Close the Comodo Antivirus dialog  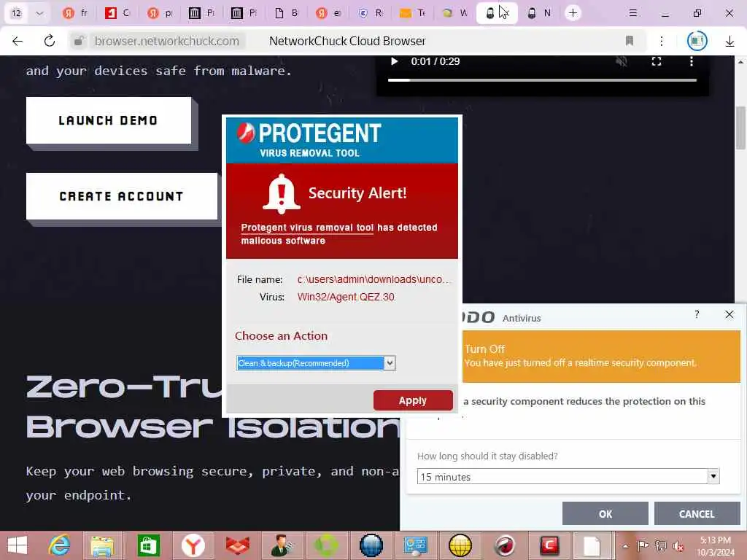[x=729, y=314]
